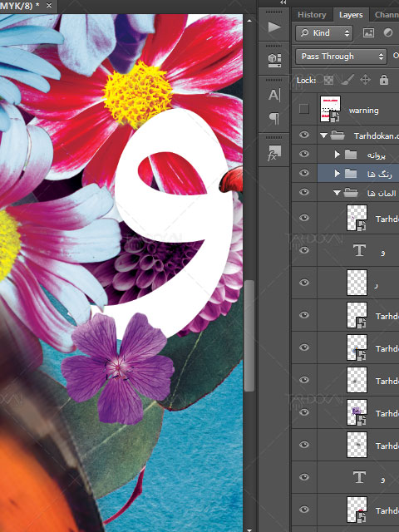The height and width of the screenshot is (532, 399).
Task: Collapse the المان ها group
Action: pos(337,193)
